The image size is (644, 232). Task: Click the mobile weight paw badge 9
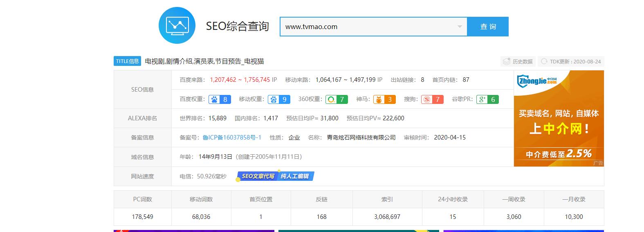click(x=279, y=99)
